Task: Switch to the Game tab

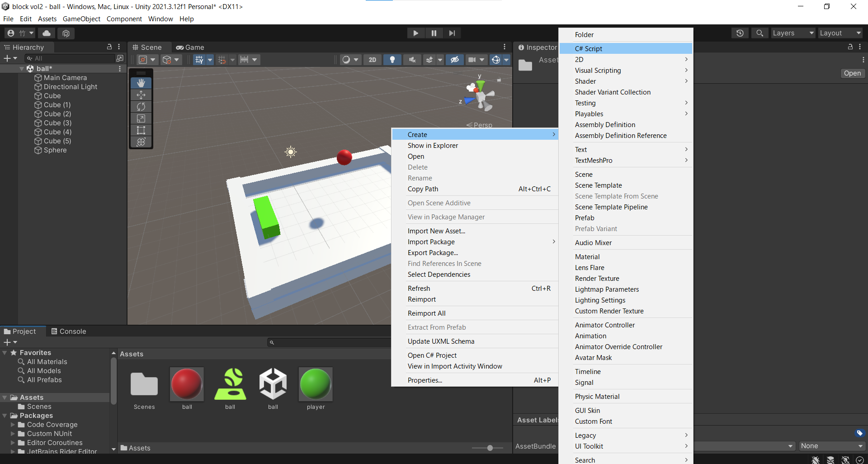Action: pyautogui.click(x=190, y=47)
